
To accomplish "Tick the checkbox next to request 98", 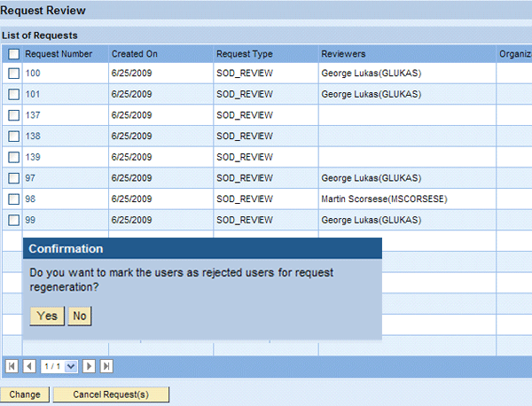I will 13,199.
